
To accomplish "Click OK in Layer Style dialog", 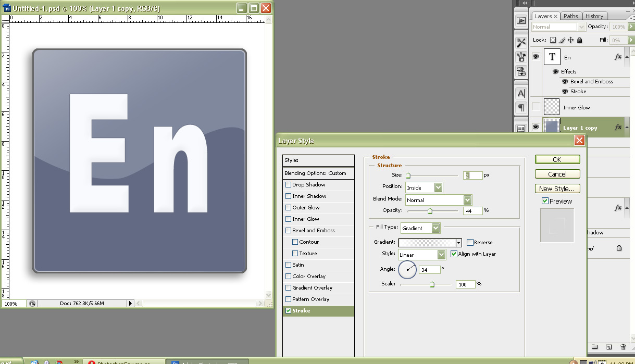I will click(x=557, y=159).
